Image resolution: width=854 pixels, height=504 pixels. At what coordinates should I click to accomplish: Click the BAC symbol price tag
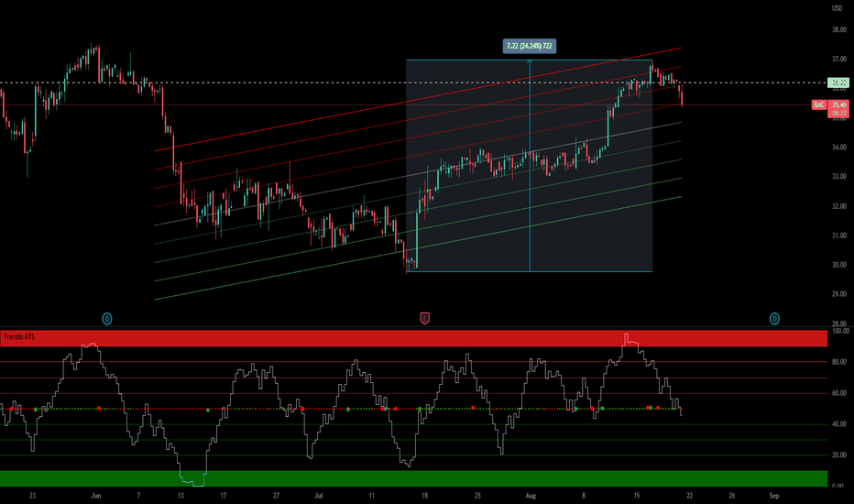point(819,104)
